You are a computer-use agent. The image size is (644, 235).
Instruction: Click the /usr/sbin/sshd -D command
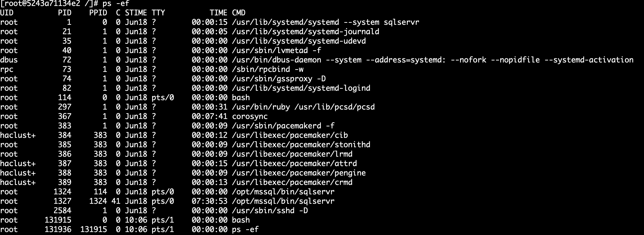coord(270,210)
